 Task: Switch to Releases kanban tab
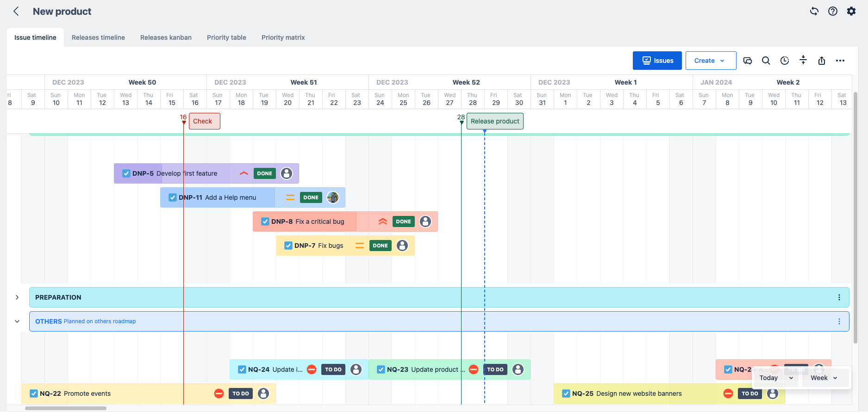[x=166, y=37]
